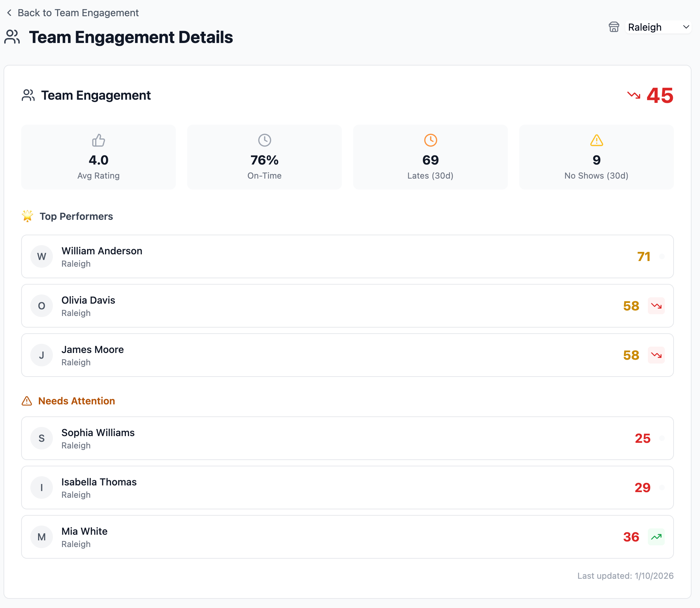Click the thumbs-up Avg Rating icon
The width and height of the screenshot is (700, 608).
coord(98,140)
